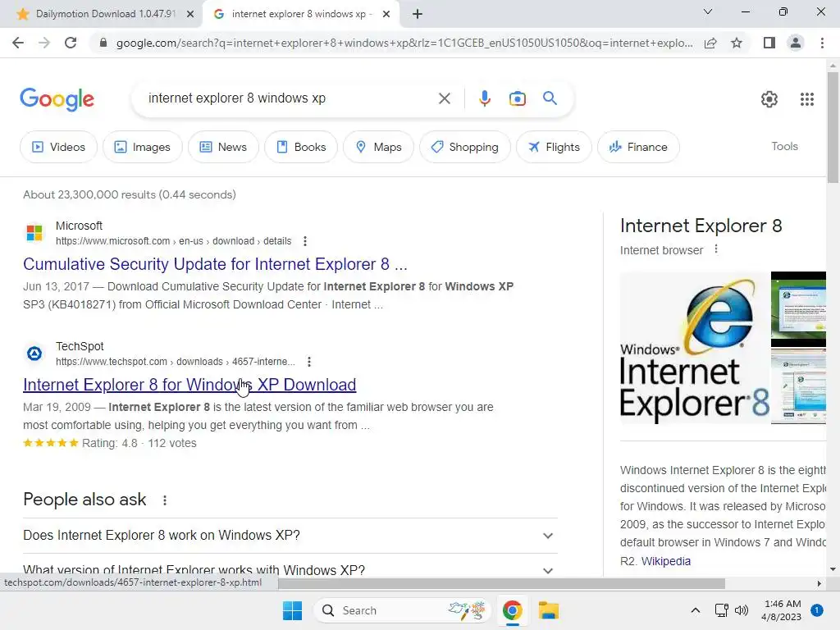The image size is (840, 630).
Task: Click the browser forward arrow
Action: (44, 43)
